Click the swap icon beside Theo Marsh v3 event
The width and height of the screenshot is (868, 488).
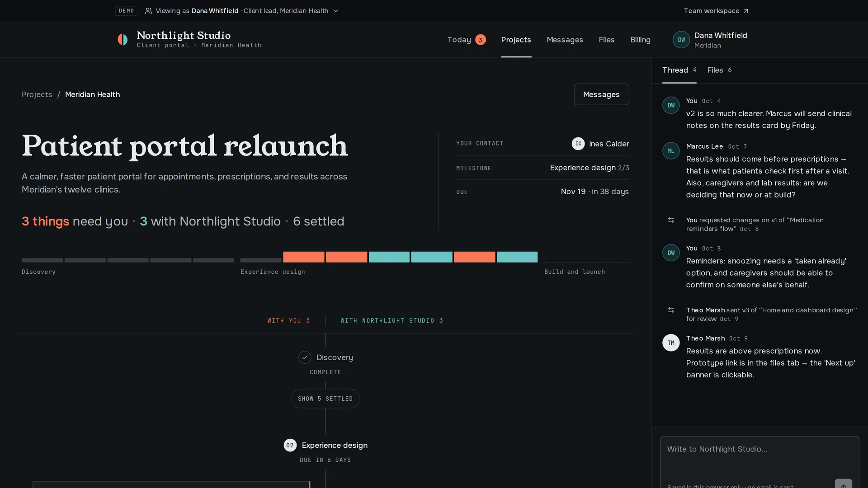click(671, 310)
